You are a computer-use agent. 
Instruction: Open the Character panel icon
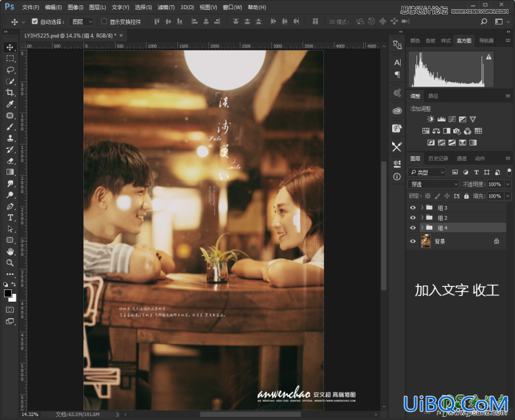click(x=397, y=62)
